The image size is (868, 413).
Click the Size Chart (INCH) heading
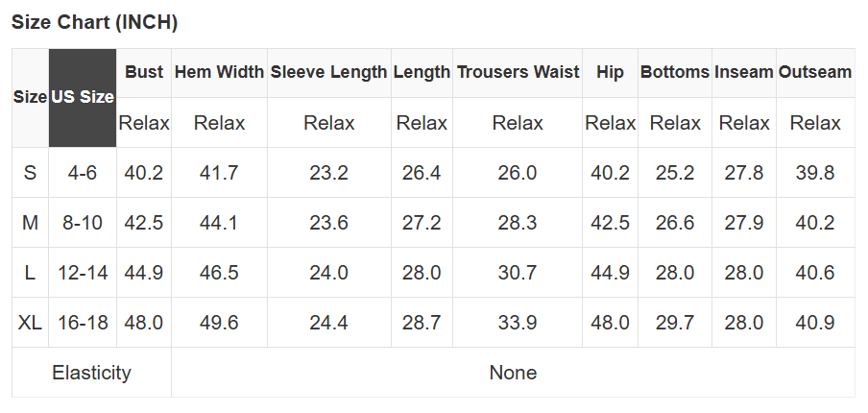click(x=94, y=22)
